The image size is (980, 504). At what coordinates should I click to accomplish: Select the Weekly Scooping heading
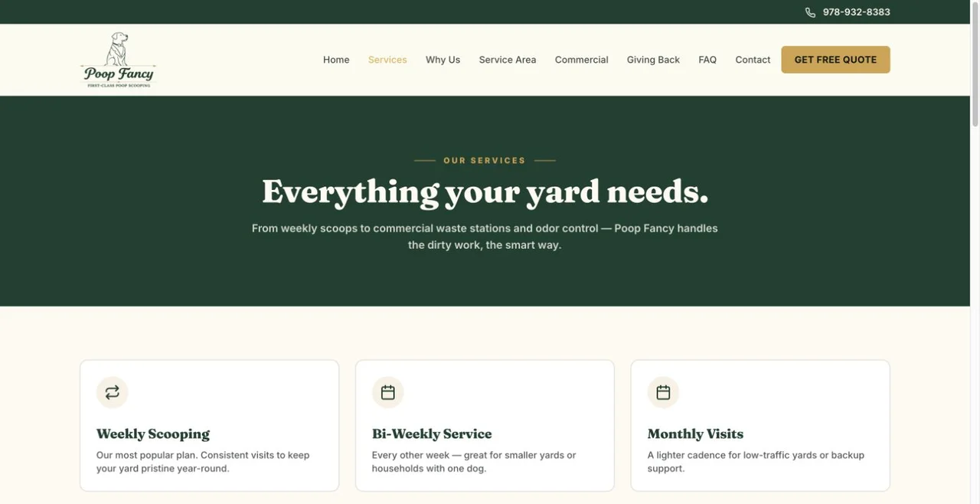tap(153, 434)
